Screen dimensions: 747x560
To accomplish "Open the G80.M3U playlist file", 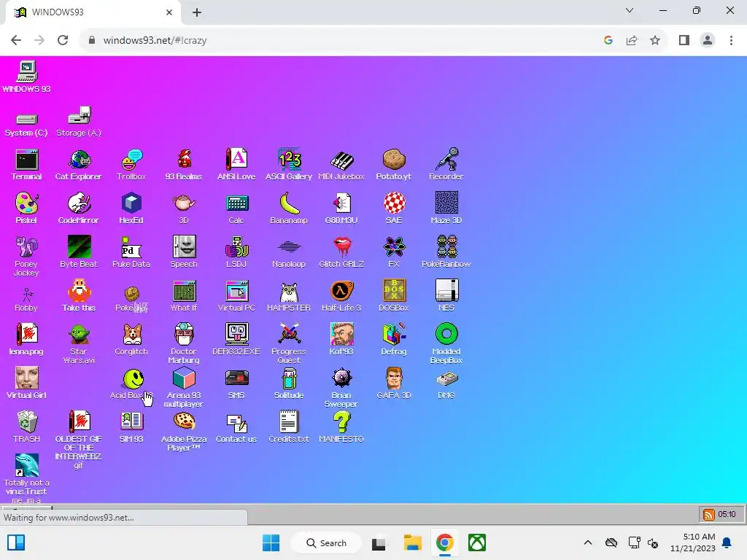I will coord(341,209).
